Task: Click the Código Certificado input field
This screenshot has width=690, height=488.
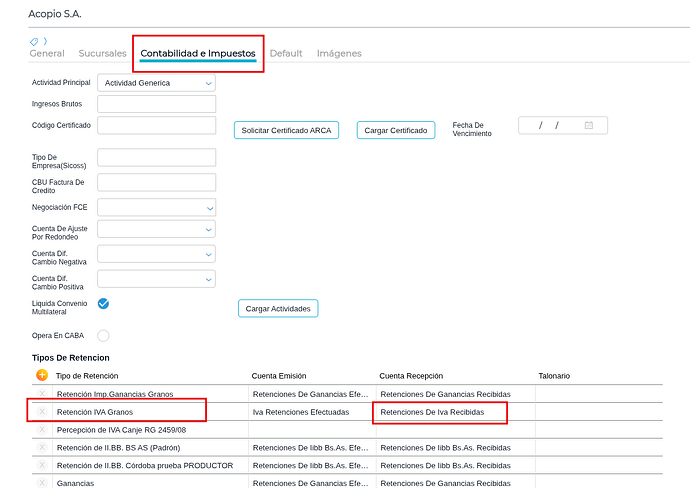Action: click(157, 125)
